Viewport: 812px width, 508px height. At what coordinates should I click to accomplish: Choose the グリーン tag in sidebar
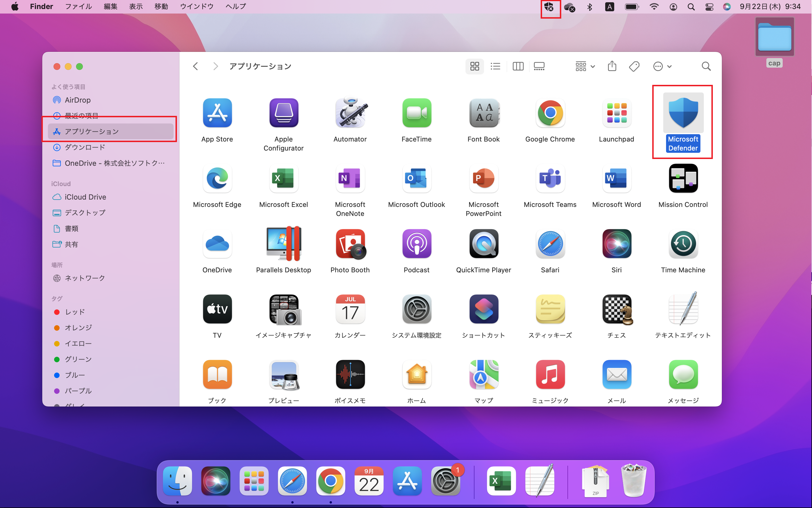(110, 359)
